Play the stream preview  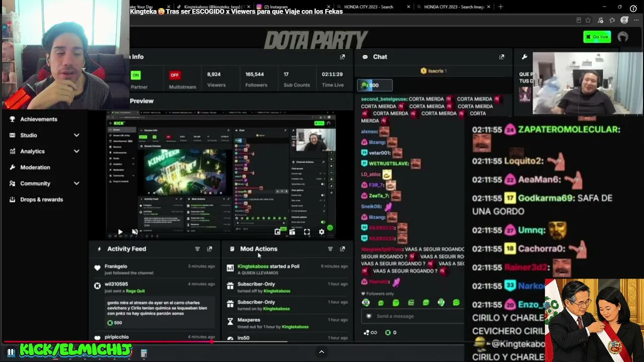(120, 232)
